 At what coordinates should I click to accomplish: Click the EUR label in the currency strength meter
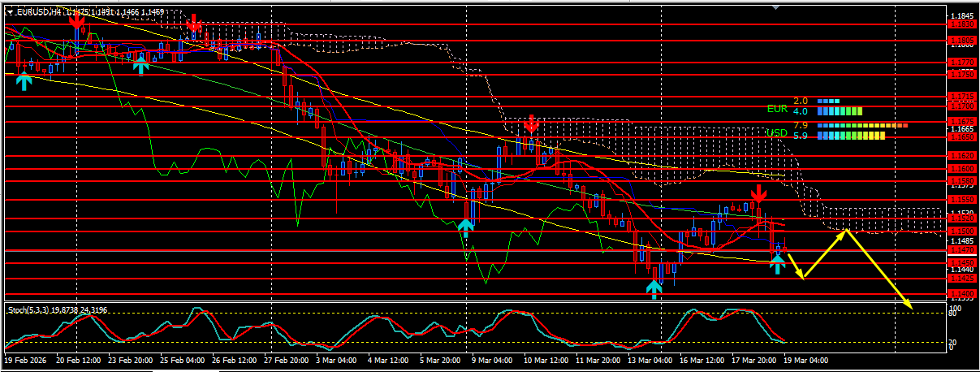(x=777, y=109)
